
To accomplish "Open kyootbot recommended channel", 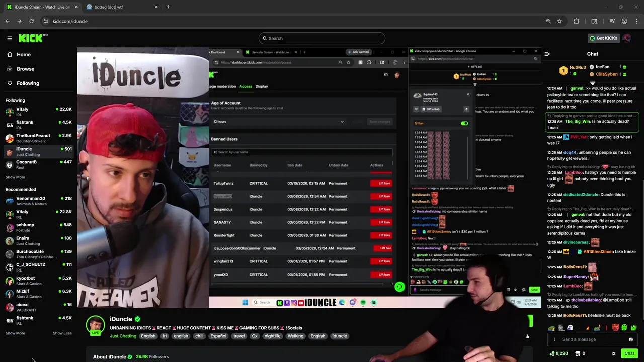I will point(39,281).
